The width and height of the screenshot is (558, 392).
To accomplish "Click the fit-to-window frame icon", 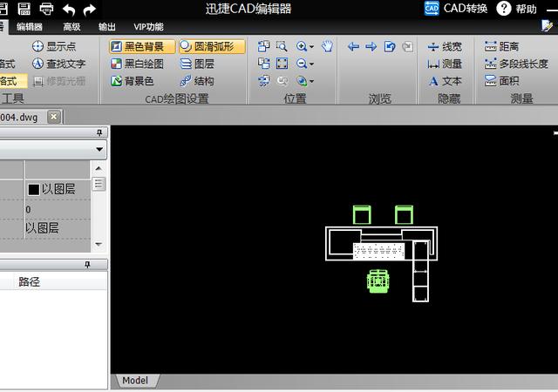I will [282, 64].
